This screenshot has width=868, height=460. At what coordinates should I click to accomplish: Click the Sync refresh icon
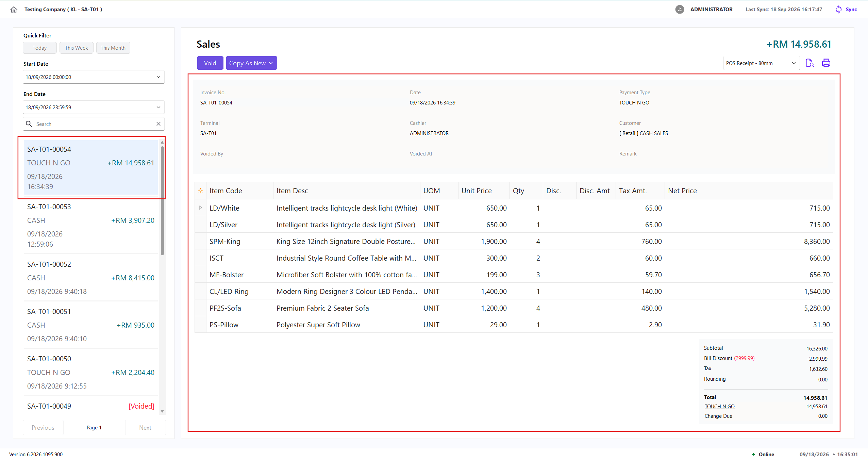pyautogui.click(x=838, y=10)
